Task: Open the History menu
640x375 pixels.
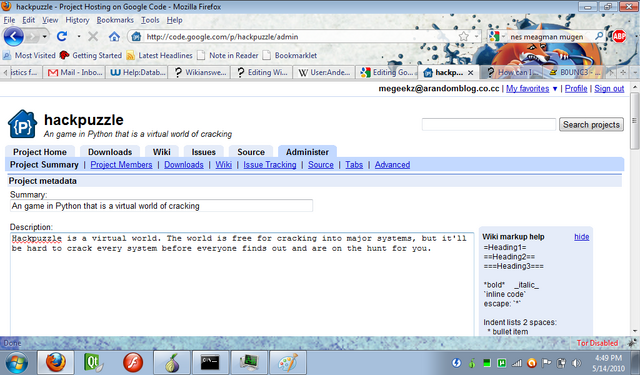Action: point(77,20)
